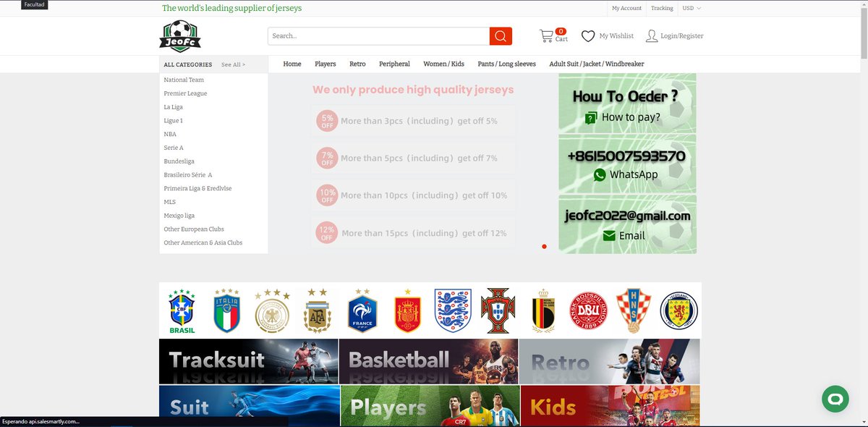Image resolution: width=868 pixels, height=427 pixels.
Task: Open Pants / Long sleeves menu
Action: point(507,64)
